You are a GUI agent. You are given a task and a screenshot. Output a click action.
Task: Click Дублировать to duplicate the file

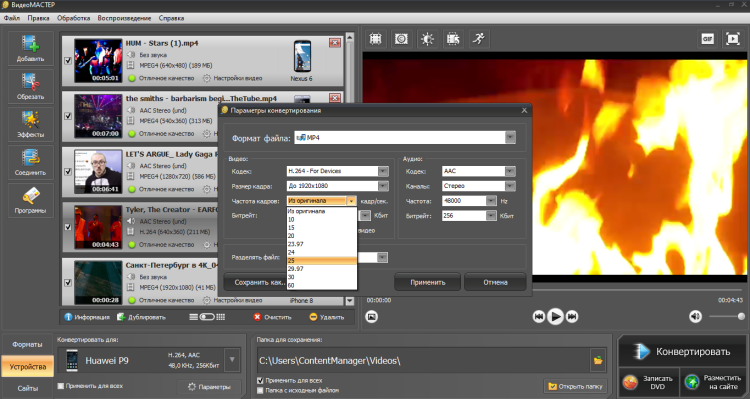coord(141,317)
